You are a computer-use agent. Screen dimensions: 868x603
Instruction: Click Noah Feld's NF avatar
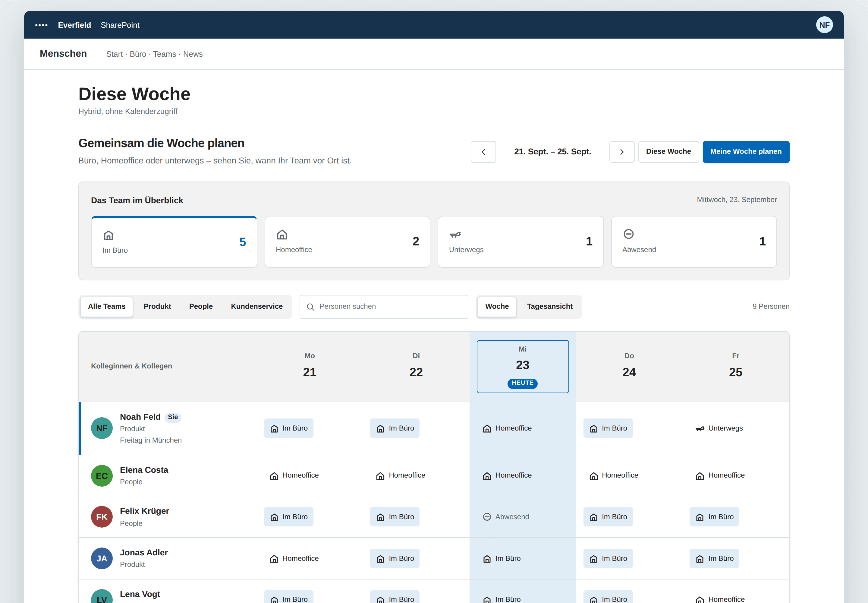(102, 428)
